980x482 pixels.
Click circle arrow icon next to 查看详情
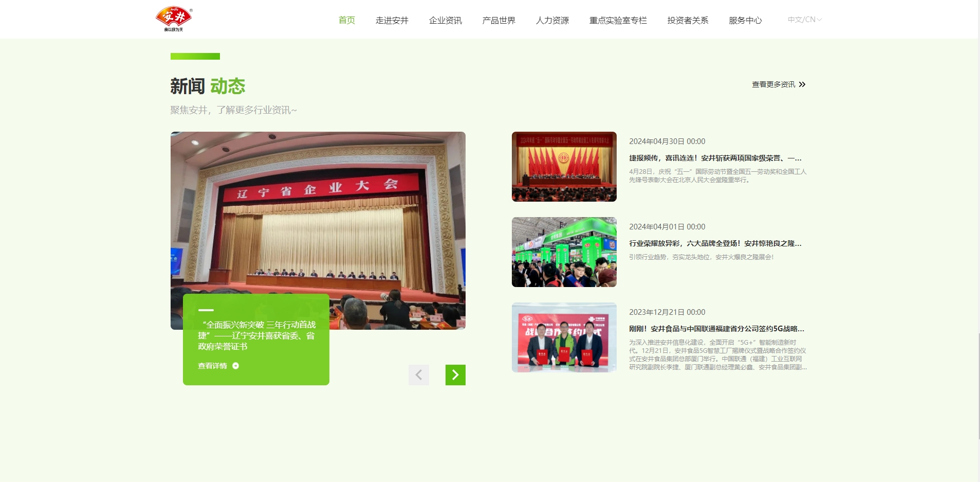pyautogui.click(x=235, y=366)
